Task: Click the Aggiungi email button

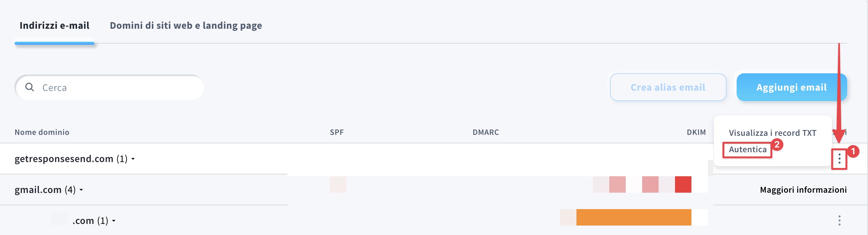Action: (791, 87)
